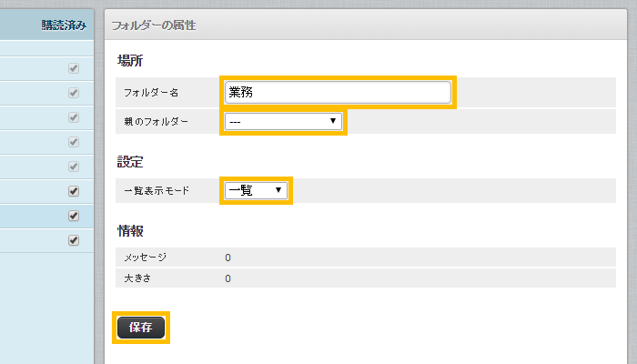Uncheck the last 購読済み checkbox in the list

coord(74,240)
